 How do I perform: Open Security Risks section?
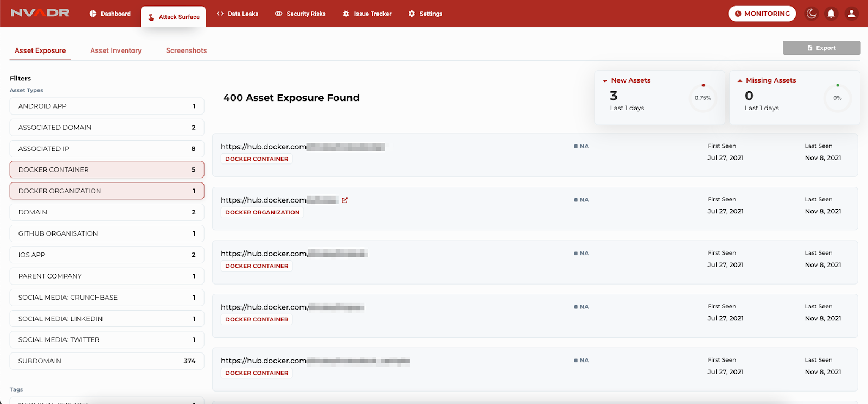click(301, 14)
